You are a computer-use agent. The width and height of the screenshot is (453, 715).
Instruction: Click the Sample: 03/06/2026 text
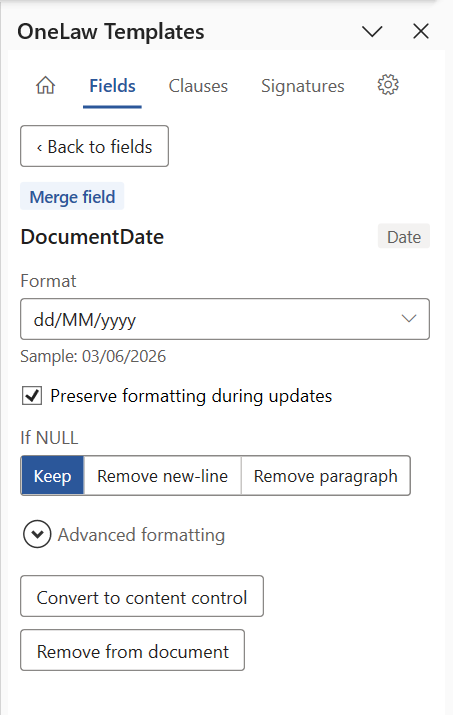pyautogui.click(x=93, y=356)
